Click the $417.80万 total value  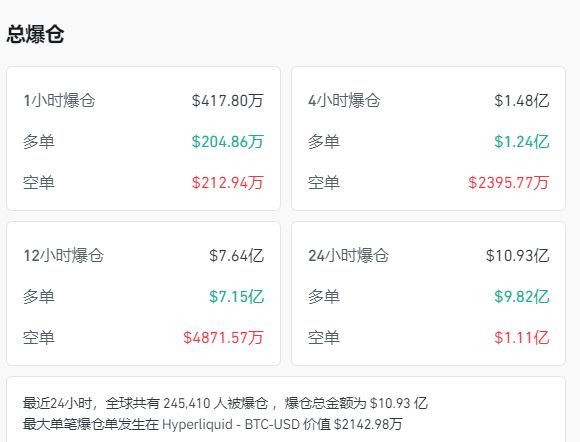coord(227,101)
